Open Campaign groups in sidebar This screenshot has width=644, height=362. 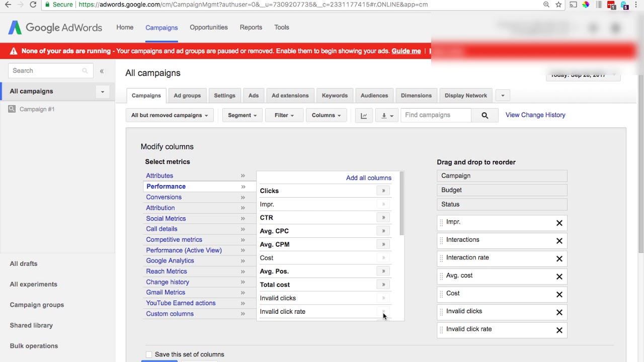tap(37, 305)
